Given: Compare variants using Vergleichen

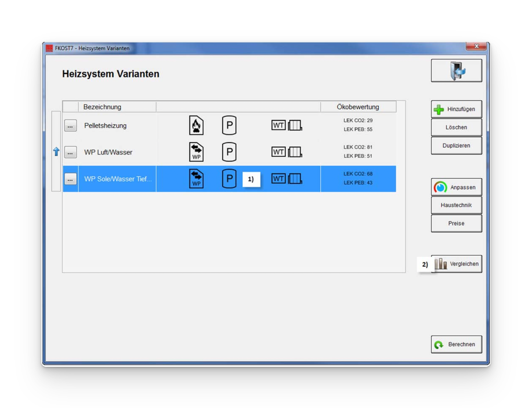Looking at the screenshot, I should (458, 264).
